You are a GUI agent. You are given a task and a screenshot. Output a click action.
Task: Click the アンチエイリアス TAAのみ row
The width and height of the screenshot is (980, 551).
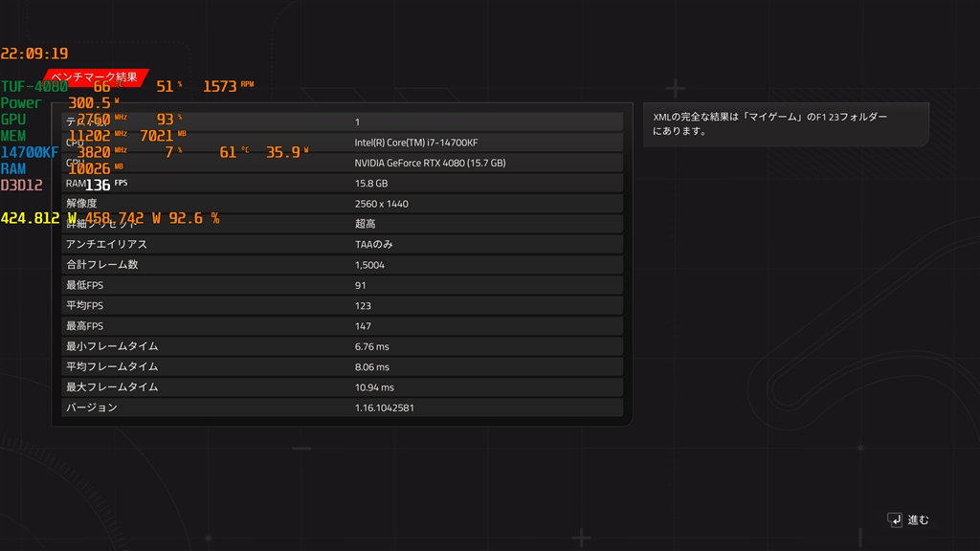(342, 244)
